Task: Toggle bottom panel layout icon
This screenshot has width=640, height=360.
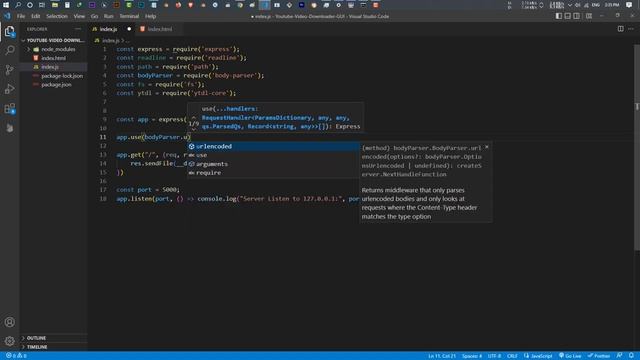Action: click(568, 16)
